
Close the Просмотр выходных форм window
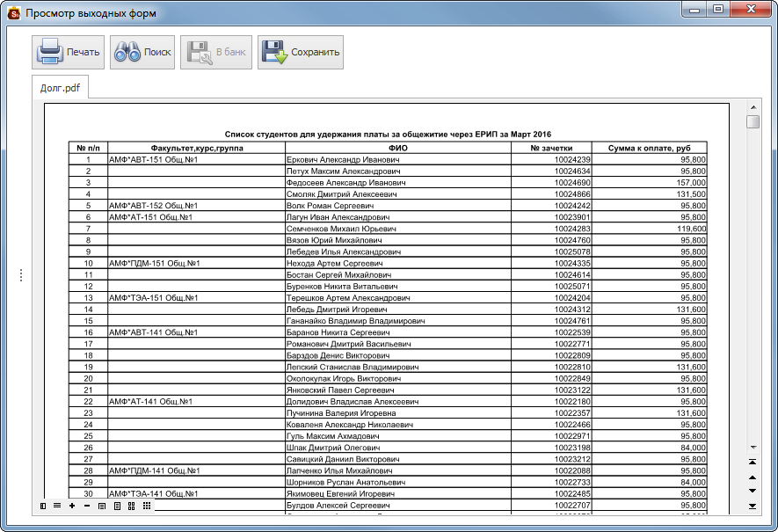pyautogui.click(x=752, y=10)
